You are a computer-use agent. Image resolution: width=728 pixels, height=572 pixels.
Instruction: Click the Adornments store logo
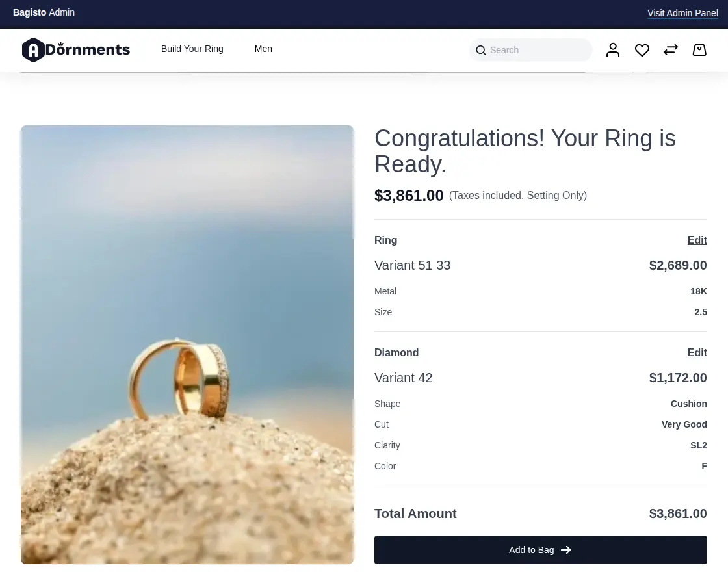coord(76,50)
